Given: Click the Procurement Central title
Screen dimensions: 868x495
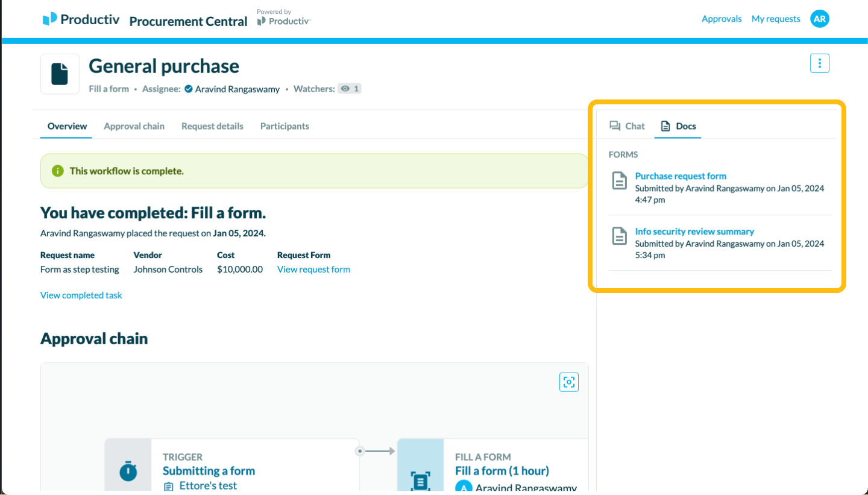Looking at the screenshot, I should coord(188,21).
